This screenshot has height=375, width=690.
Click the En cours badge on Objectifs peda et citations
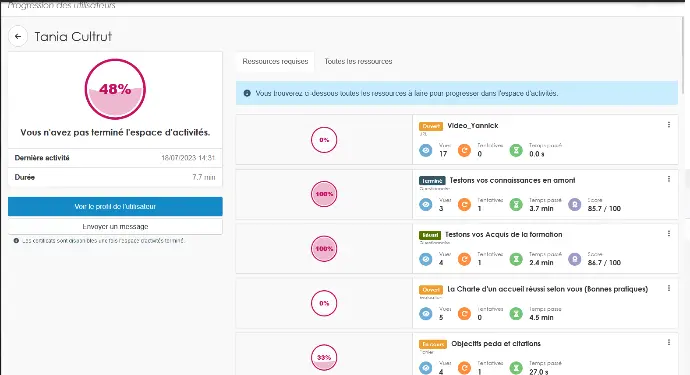(x=433, y=344)
